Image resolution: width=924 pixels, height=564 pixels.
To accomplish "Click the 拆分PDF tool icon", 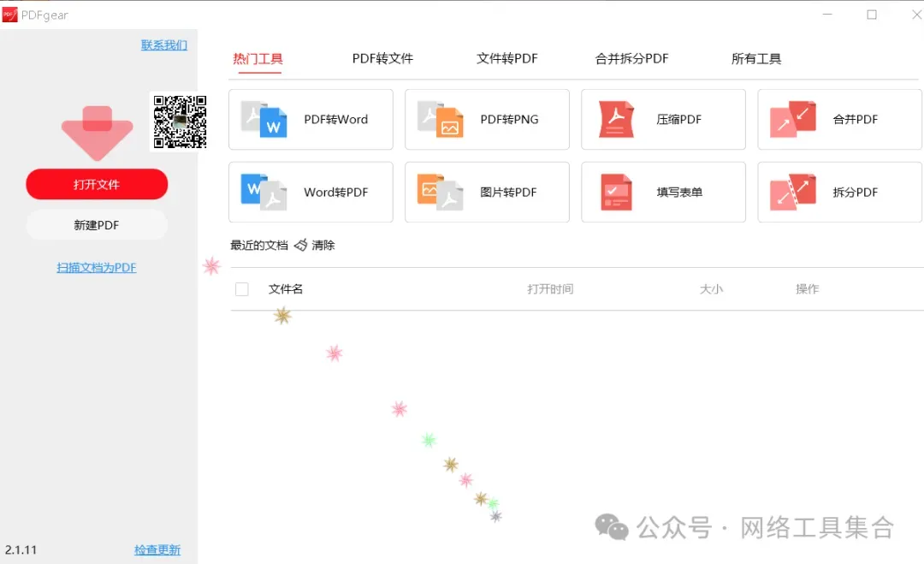I will [x=792, y=192].
